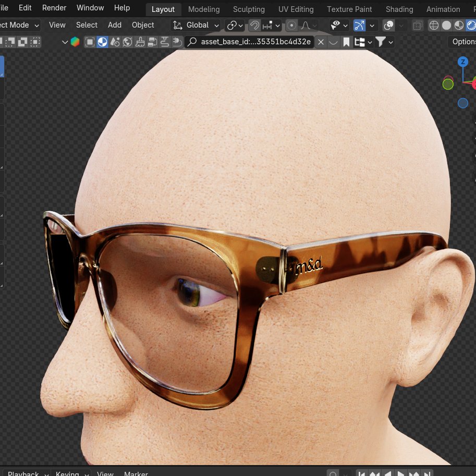Image resolution: width=476 pixels, height=476 pixels.
Task: Toggle the asset bar curved-line button
Action: (x=333, y=42)
